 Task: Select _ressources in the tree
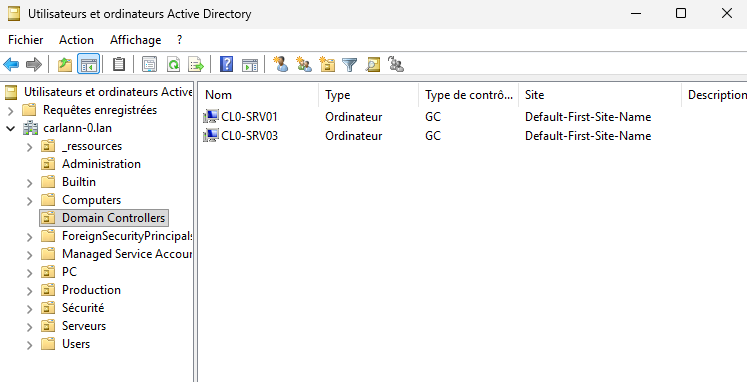pyautogui.click(x=92, y=146)
